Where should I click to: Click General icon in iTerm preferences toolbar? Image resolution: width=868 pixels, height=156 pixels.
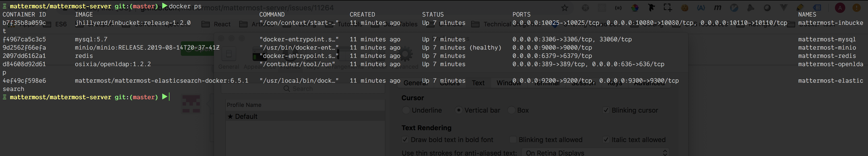229,58
